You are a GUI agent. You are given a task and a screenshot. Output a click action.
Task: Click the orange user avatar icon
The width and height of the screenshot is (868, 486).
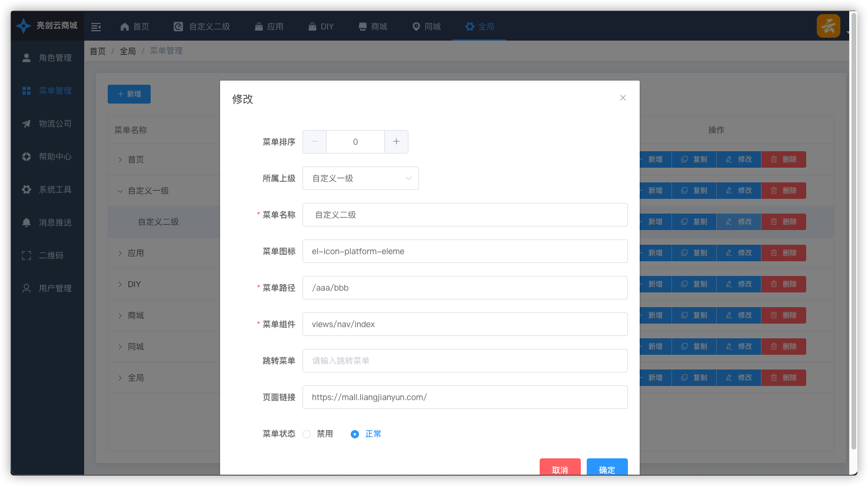(x=829, y=26)
